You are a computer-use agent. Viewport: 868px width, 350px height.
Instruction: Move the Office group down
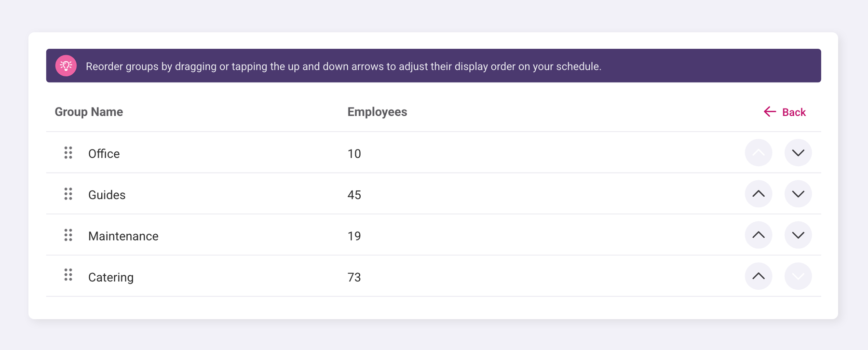point(798,153)
